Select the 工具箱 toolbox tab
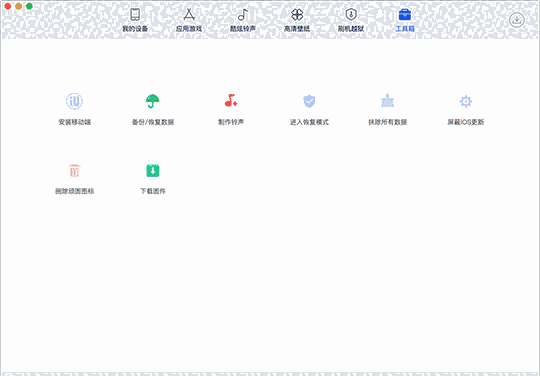This screenshot has width=540, height=376. click(405, 20)
